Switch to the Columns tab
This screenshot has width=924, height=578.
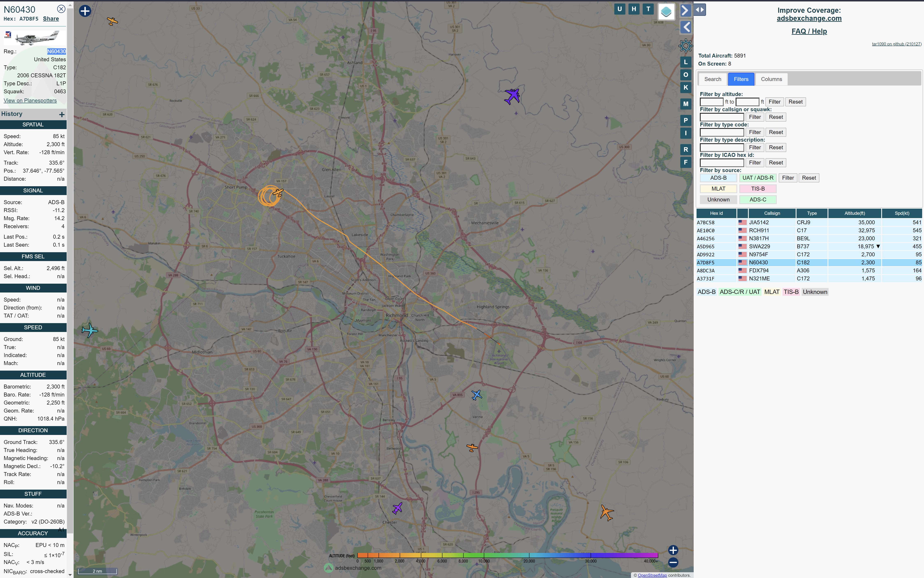(771, 79)
